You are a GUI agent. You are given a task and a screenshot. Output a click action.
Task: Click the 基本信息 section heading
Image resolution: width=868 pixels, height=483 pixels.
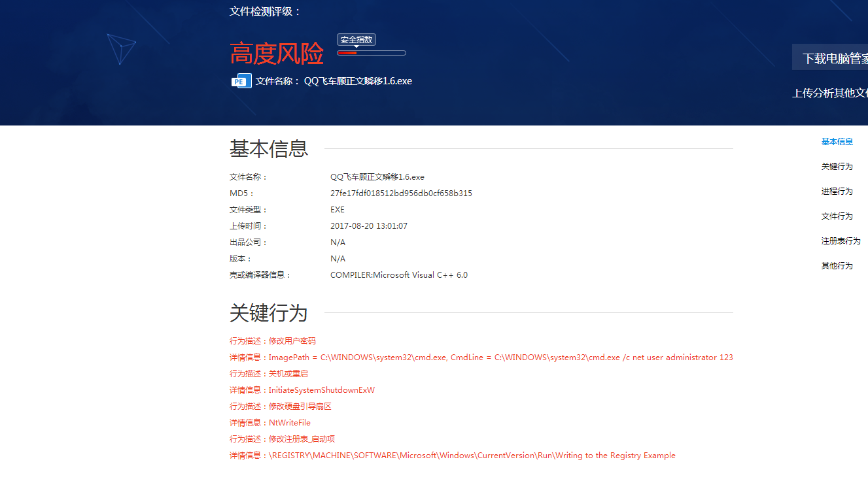pyautogui.click(x=269, y=148)
